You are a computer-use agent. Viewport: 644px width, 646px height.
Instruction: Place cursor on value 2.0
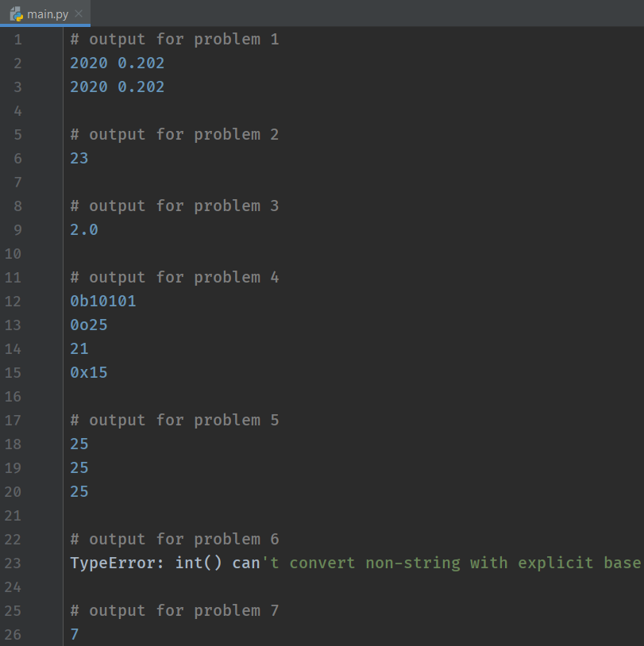point(84,230)
